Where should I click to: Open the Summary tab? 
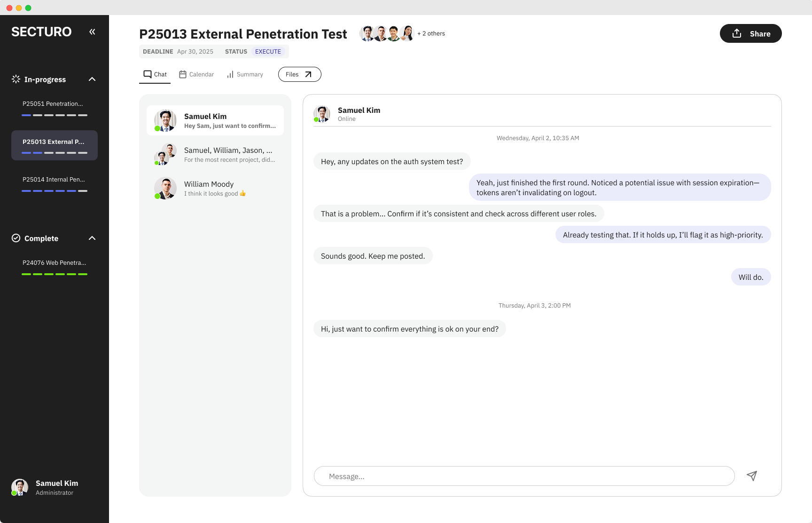[245, 74]
